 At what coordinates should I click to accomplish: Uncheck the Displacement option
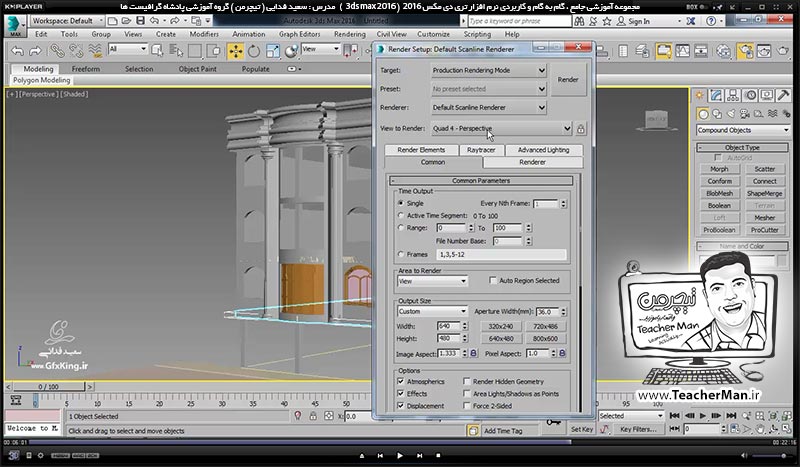[401, 406]
